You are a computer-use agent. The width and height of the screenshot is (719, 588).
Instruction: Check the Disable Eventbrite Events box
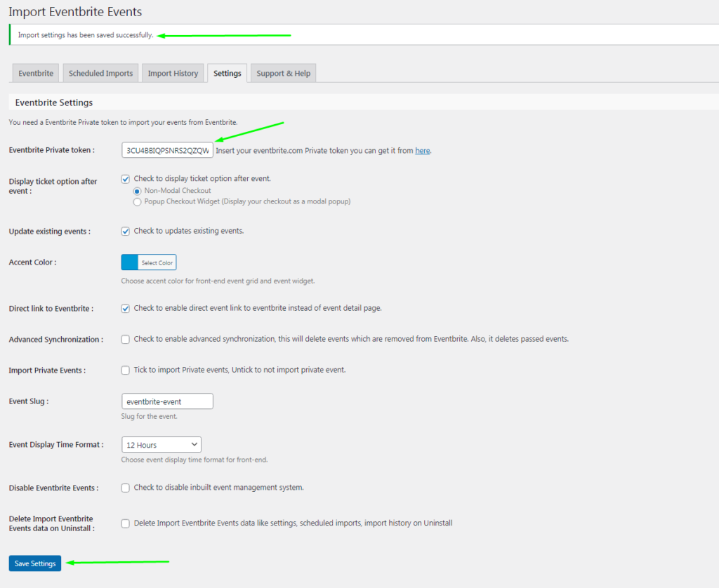[126, 488]
